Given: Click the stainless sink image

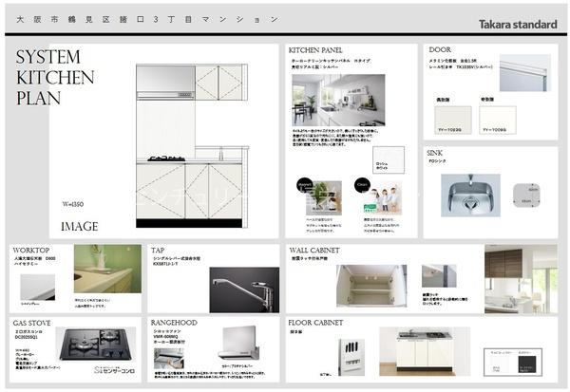Looking at the screenshot, I should point(469,194).
